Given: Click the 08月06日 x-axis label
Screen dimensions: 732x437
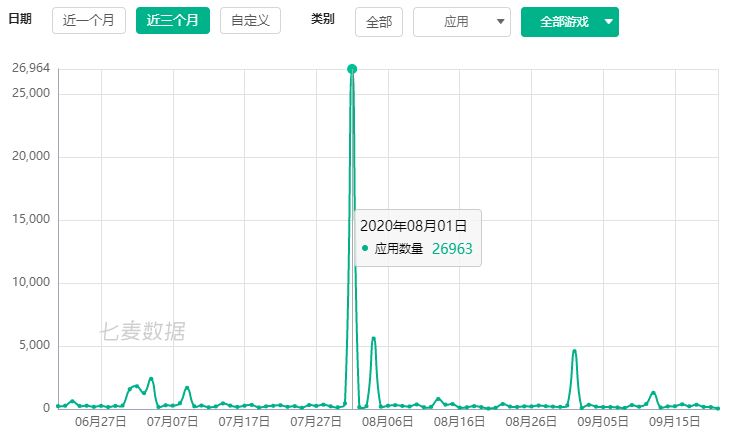Looking at the screenshot, I should (387, 422).
